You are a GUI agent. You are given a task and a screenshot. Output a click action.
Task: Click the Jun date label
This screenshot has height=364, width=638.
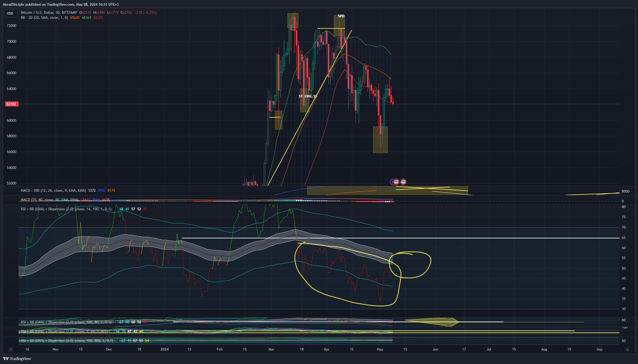pyautogui.click(x=435, y=349)
